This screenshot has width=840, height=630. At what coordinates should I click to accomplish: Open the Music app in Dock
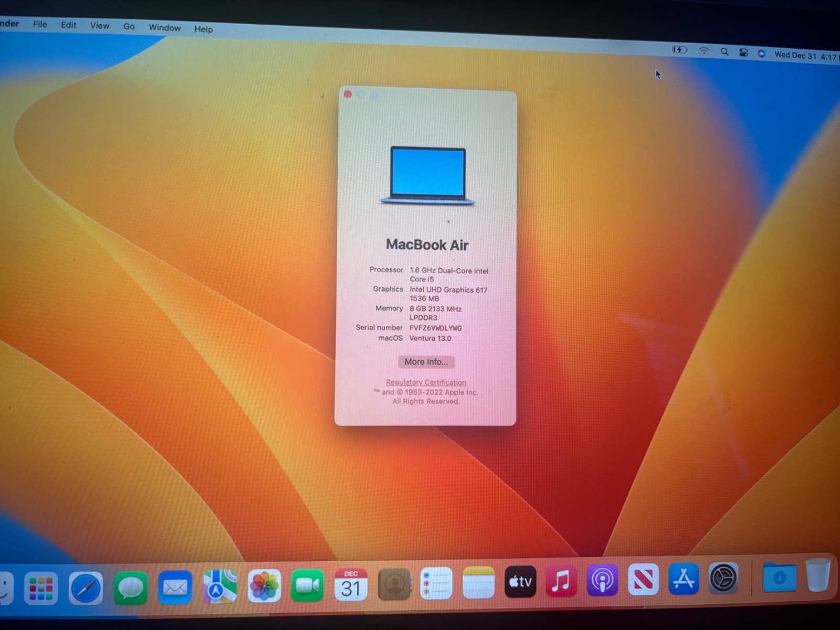(561, 581)
